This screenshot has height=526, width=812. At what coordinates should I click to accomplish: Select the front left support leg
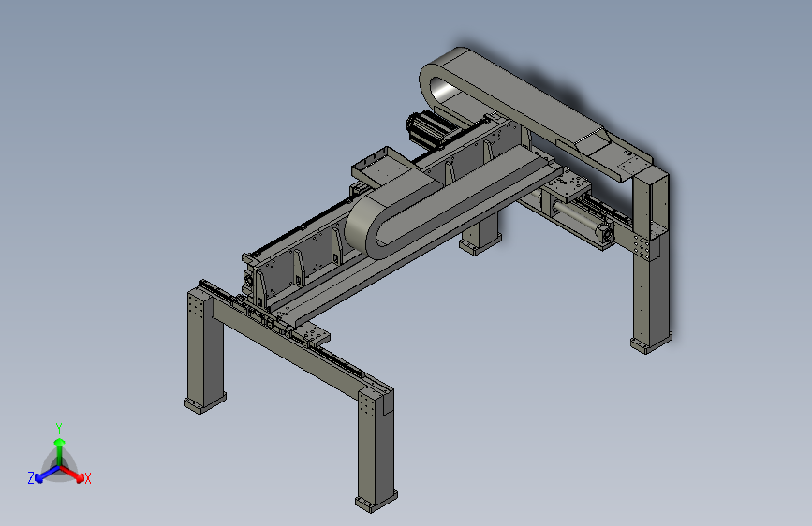204,350
